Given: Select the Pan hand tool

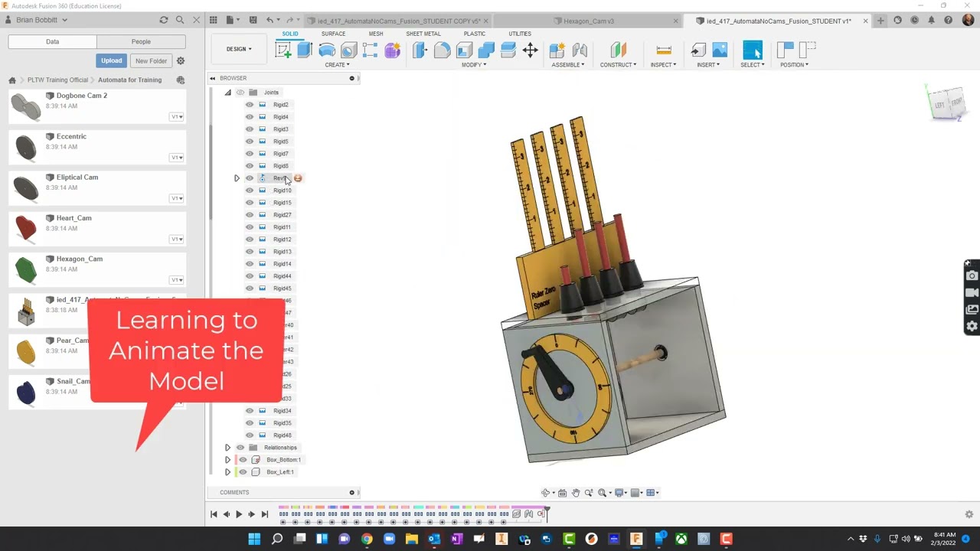Looking at the screenshot, I should pyautogui.click(x=576, y=493).
